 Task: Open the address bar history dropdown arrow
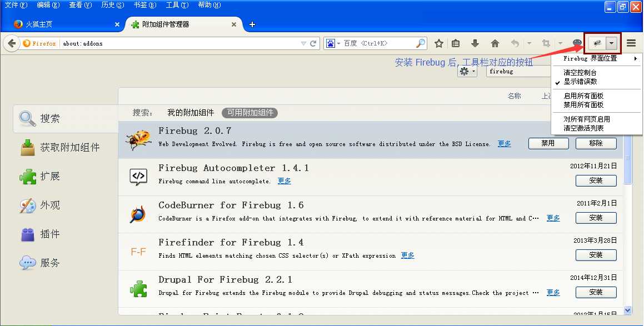[x=303, y=43]
